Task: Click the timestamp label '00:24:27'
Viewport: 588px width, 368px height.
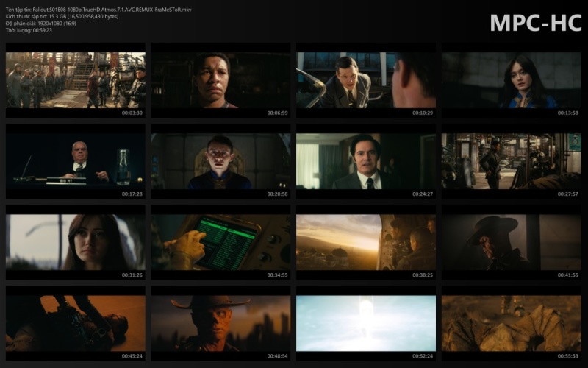Action: (x=423, y=194)
